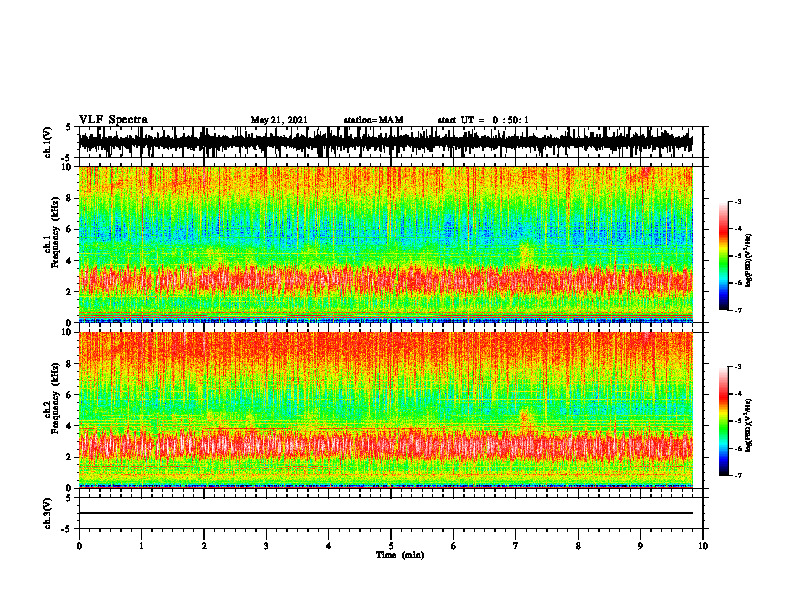Click the "VLF Spectra" title text
This screenshot has height=612, width=792.
coord(113,120)
